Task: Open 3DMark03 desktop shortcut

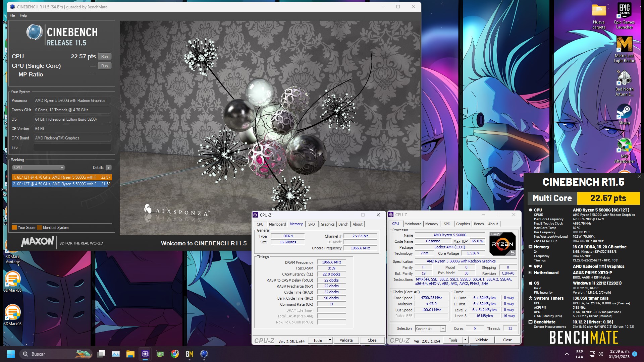Action: 12,314
